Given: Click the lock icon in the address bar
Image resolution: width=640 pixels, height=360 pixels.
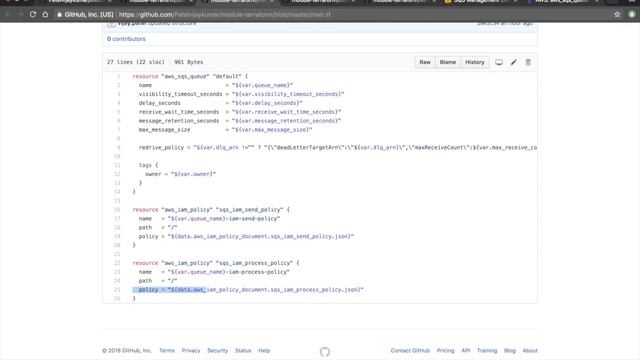Looking at the screenshot, I should click(x=59, y=14).
